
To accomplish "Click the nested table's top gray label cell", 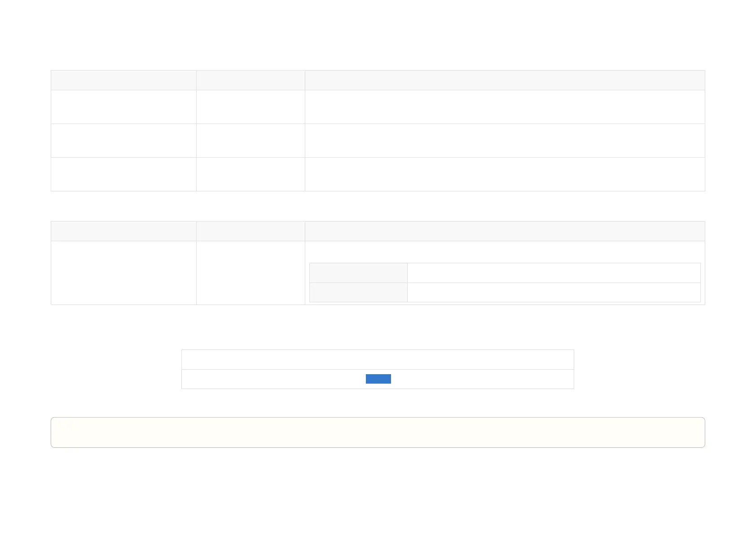I will coord(358,273).
